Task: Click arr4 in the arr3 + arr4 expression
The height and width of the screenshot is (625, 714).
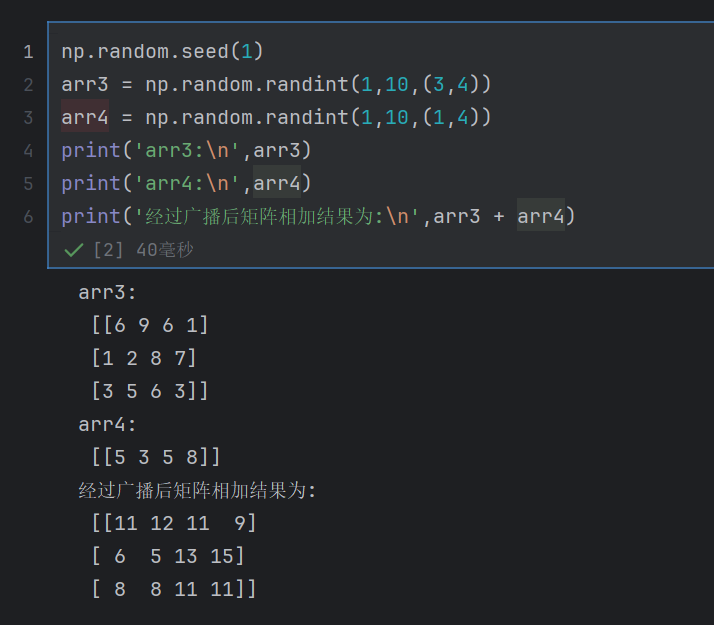Action: tap(541, 216)
